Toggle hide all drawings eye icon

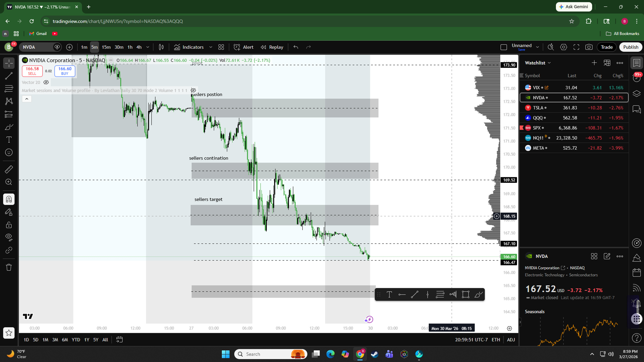pyautogui.click(x=9, y=237)
